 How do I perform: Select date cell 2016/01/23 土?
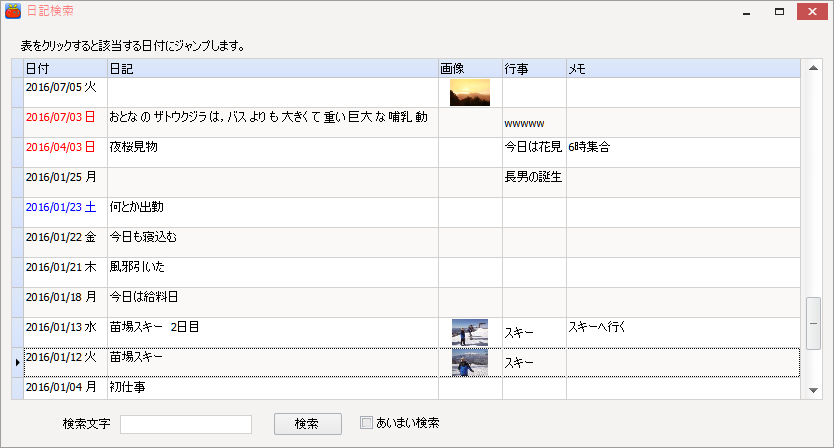[x=65, y=213]
